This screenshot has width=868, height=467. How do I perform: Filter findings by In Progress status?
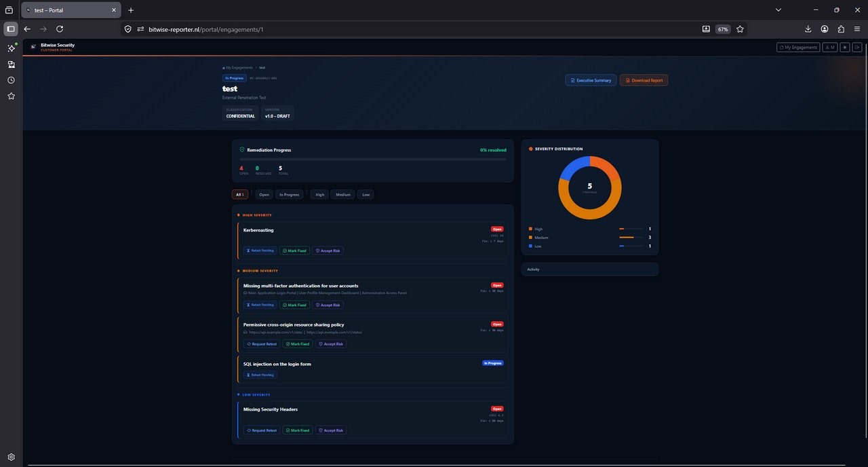290,195
